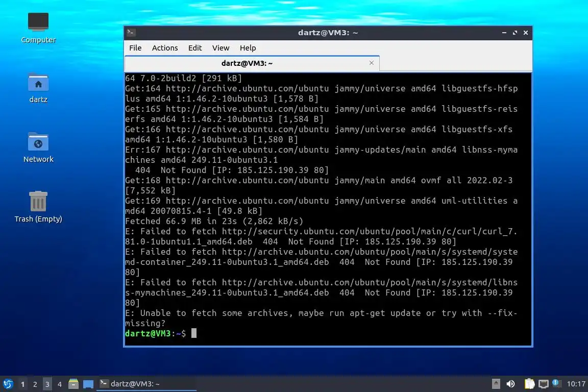
Task: Open the Edit menu
Action: pos(195,48)
